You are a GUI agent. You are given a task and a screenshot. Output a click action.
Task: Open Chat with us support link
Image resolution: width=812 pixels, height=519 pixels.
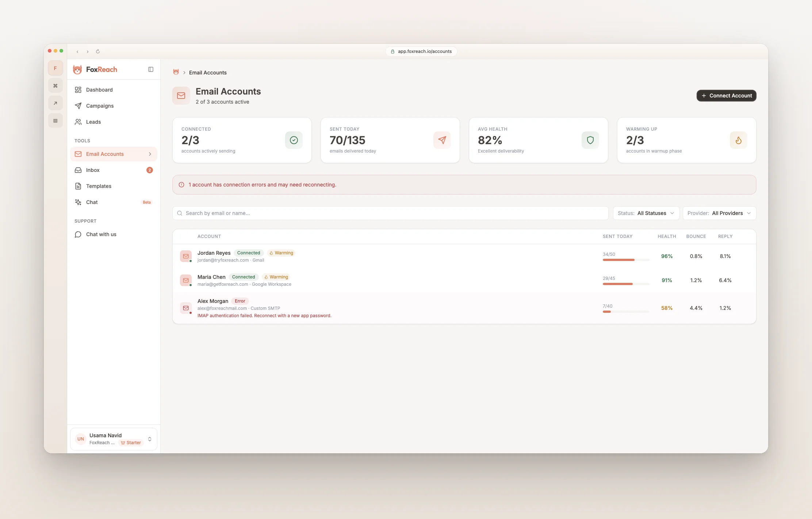pyautogui.click(x=101, y=234)
